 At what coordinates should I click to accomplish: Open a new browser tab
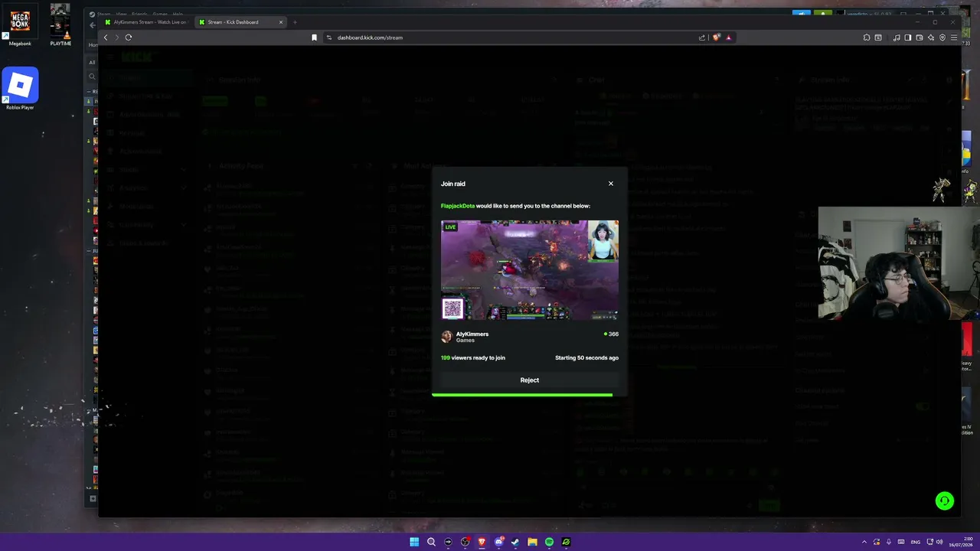[x=295, y=22]
